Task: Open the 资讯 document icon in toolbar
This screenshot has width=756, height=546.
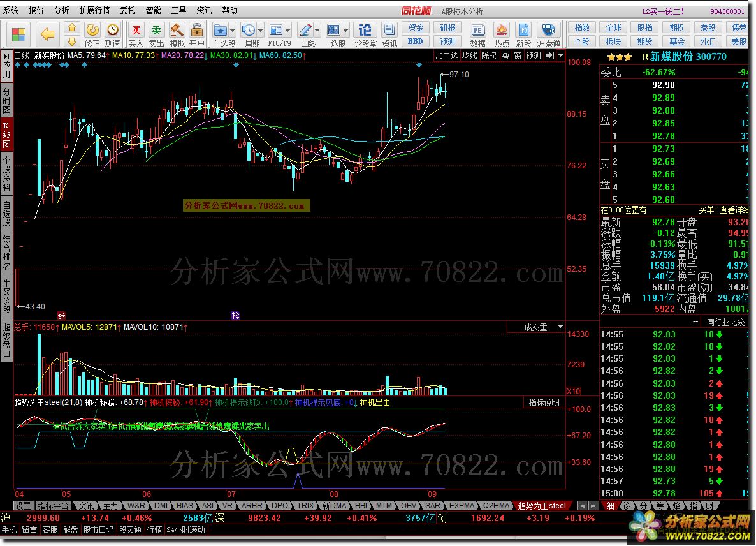Action: (389, 31)
